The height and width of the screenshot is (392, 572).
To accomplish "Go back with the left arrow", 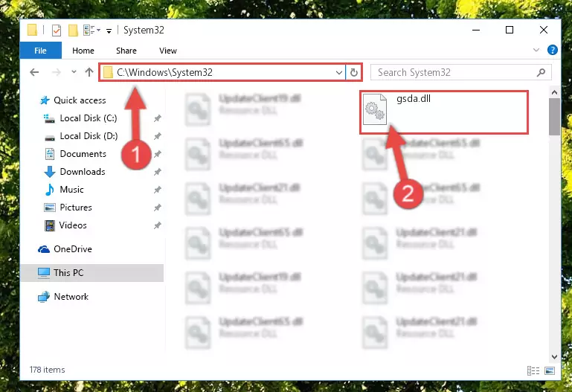I will (x=34, y=72).
